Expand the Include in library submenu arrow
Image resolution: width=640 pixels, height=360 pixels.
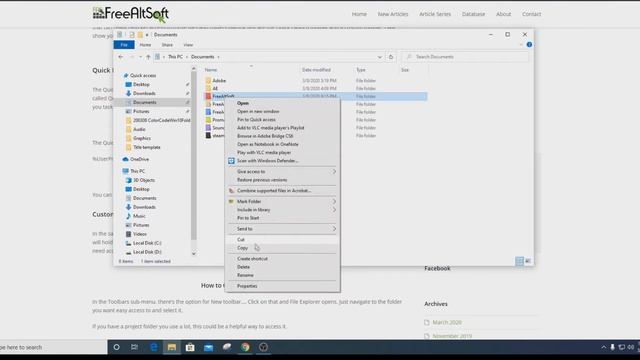pyautogui.click(x=334, y=209)
